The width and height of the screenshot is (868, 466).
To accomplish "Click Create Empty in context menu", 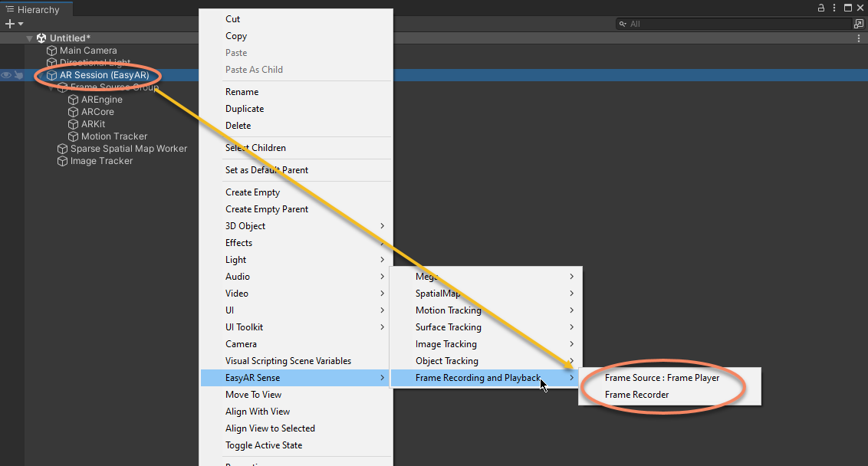I will 252,192.
